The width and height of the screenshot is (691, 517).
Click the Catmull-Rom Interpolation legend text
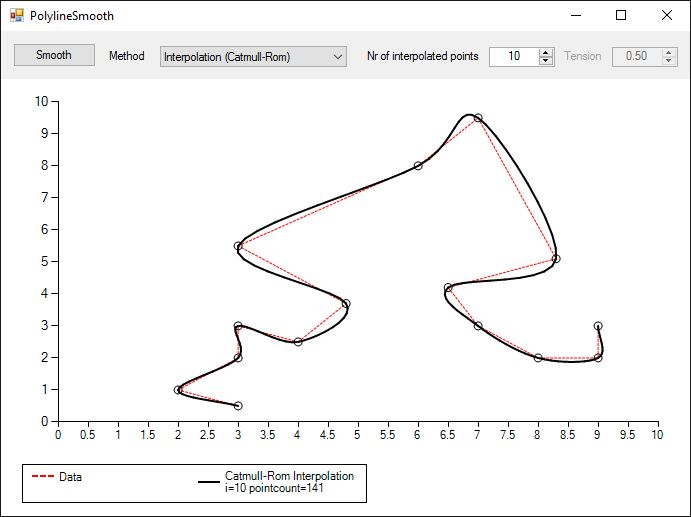click(289, 482)
